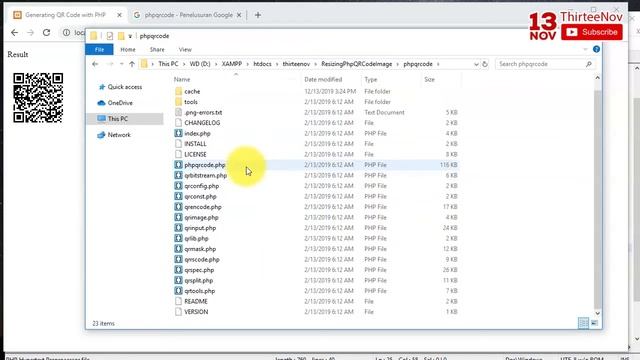Select the qrconst.php file icon
The image size is (640, 360).
tap(178, 196)
